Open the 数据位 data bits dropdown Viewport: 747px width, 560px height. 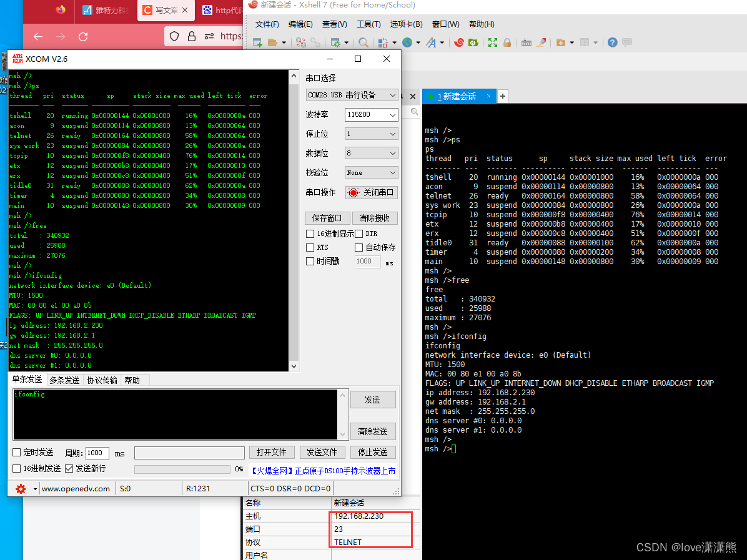click(x=371, y=154)
